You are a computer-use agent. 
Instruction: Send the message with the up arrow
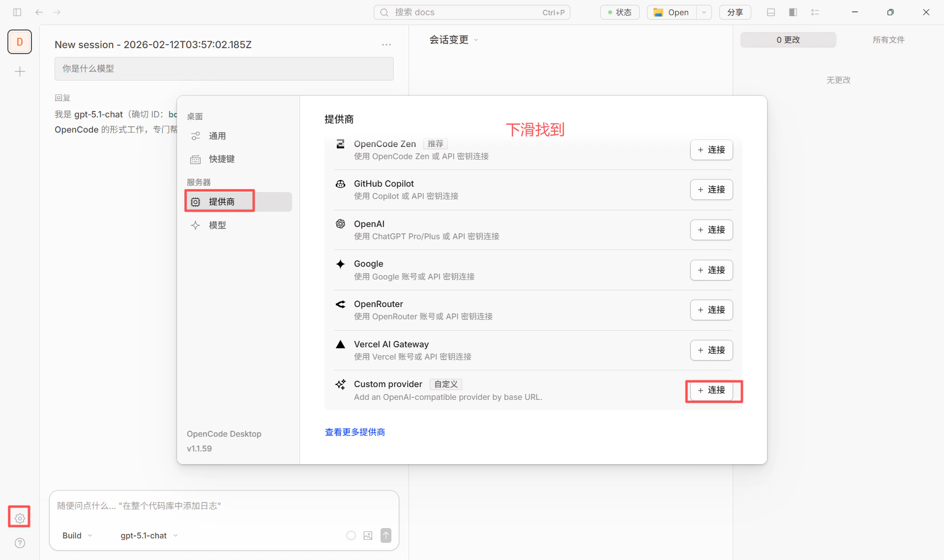pyautogui.click(x=386, y=535)
